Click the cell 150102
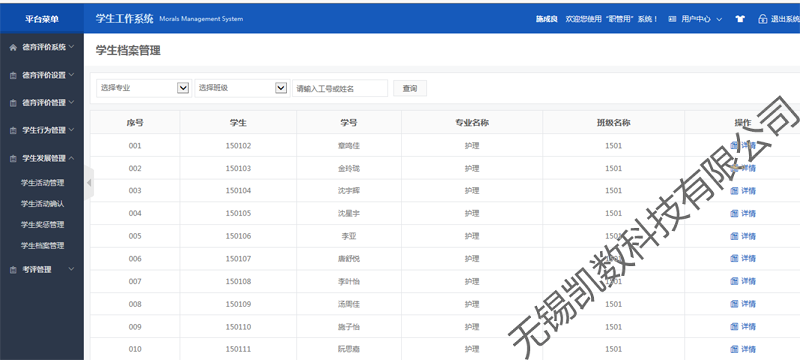The height and width of the screenshot is (360, 800). click(238, 146)
